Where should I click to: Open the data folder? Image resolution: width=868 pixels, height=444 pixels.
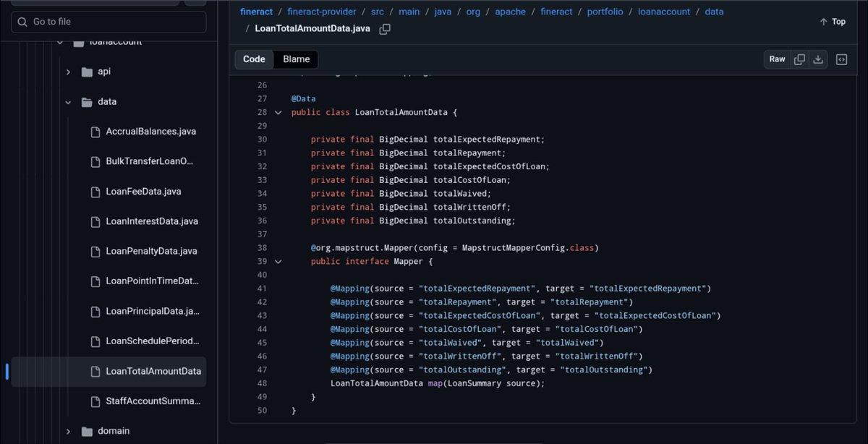[x=107, y=102]
